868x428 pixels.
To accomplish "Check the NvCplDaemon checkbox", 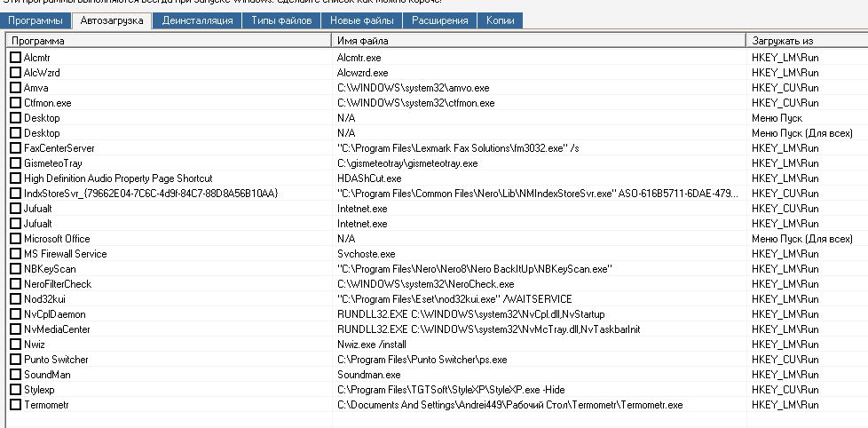I will [15, 314].
